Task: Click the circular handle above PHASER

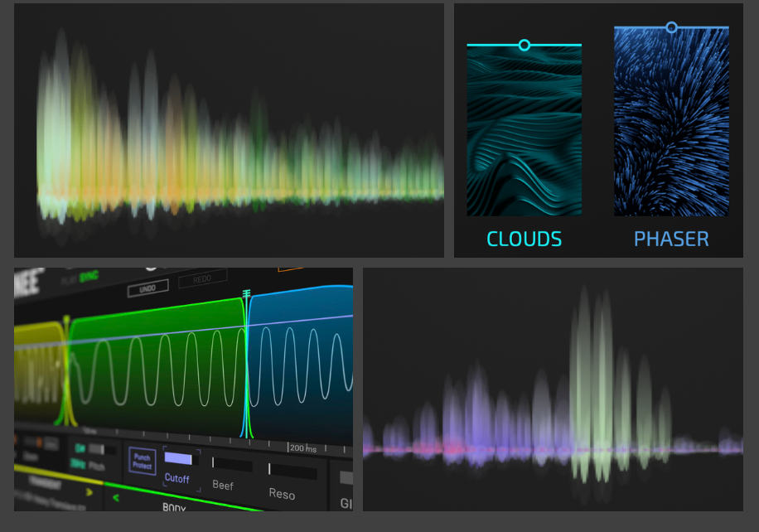Action: (x=672, y=27)
